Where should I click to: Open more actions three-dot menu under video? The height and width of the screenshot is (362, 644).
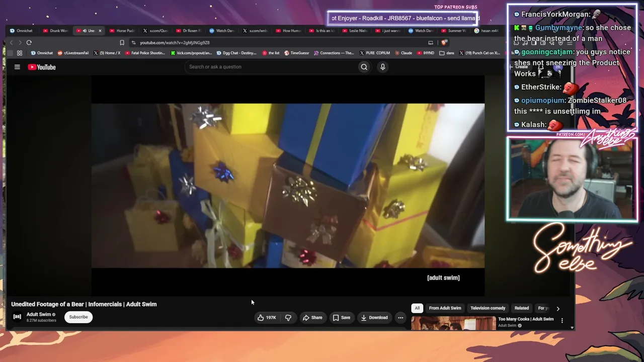[400, 317]
